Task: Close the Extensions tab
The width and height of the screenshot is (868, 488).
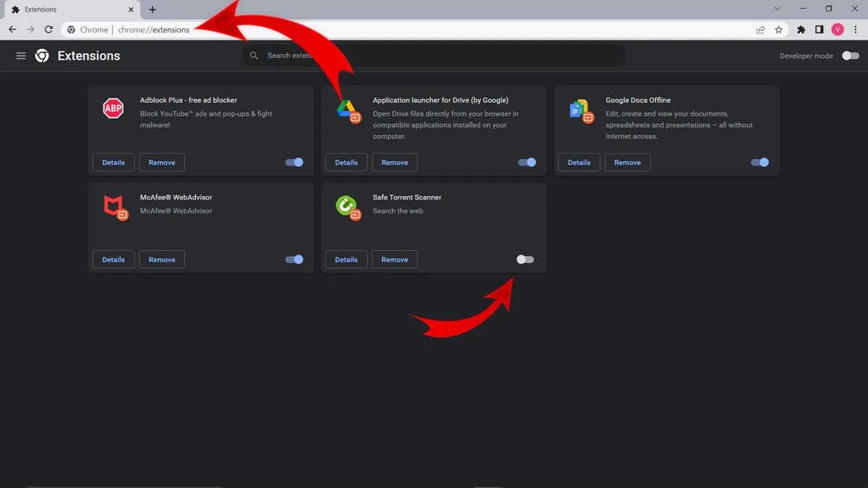Action: pos(131,9)
